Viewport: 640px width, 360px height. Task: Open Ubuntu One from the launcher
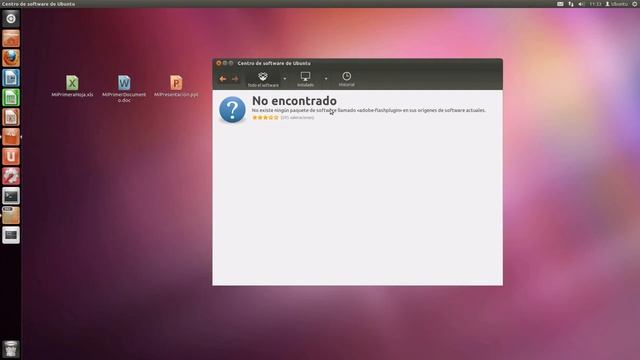click(11, 156)
